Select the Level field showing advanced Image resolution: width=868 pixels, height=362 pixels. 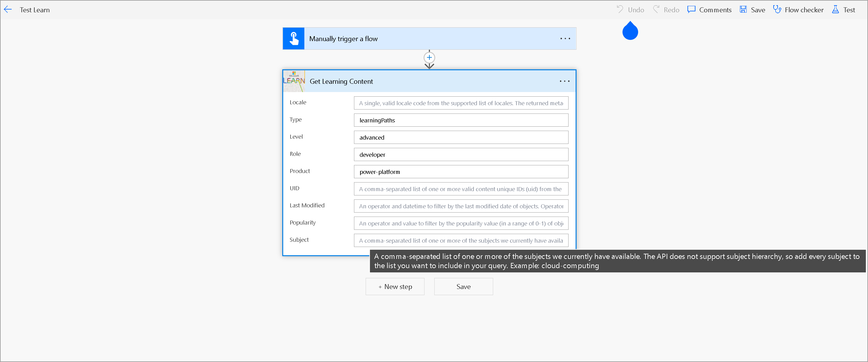click(x=461, y=137)
